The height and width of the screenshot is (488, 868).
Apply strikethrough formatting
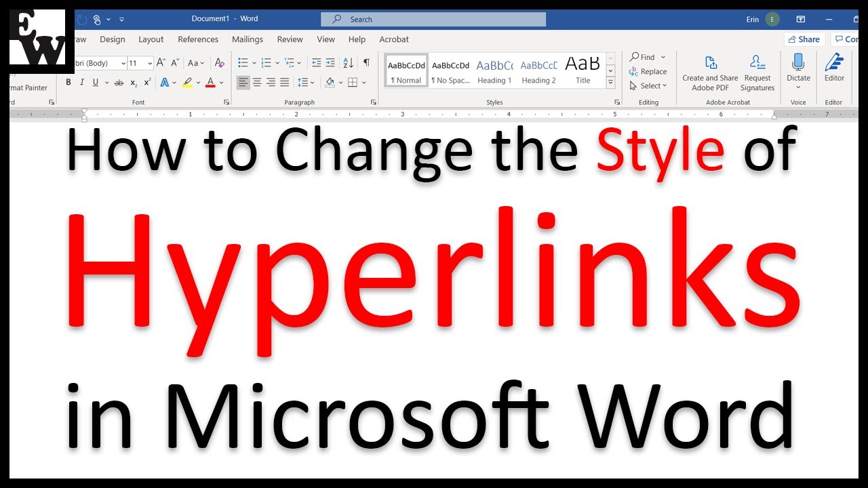pos(119,83)
